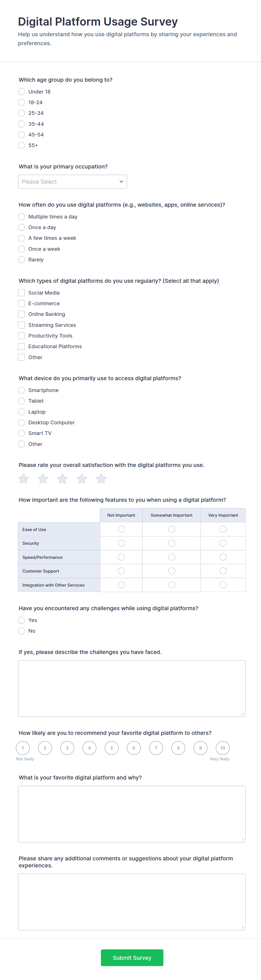Select 10 on the recommendation scale
The image size is (261, 980).
223,748
